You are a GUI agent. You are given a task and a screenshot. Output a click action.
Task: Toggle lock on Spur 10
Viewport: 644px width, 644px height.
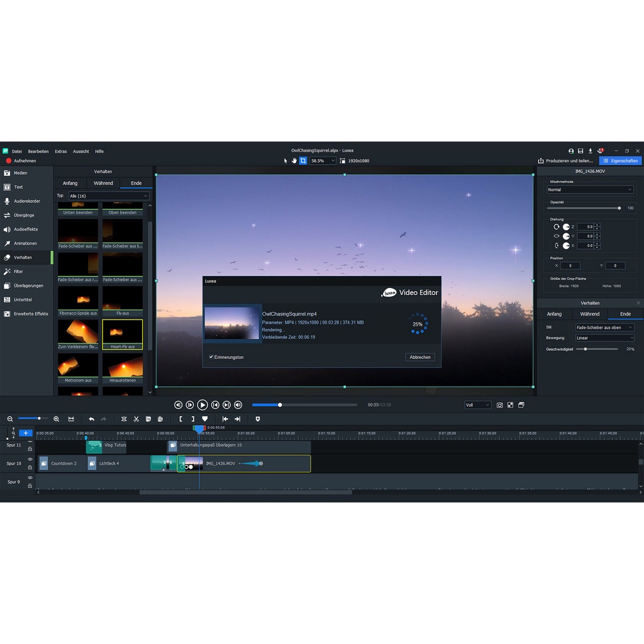(x=30, y=467)
